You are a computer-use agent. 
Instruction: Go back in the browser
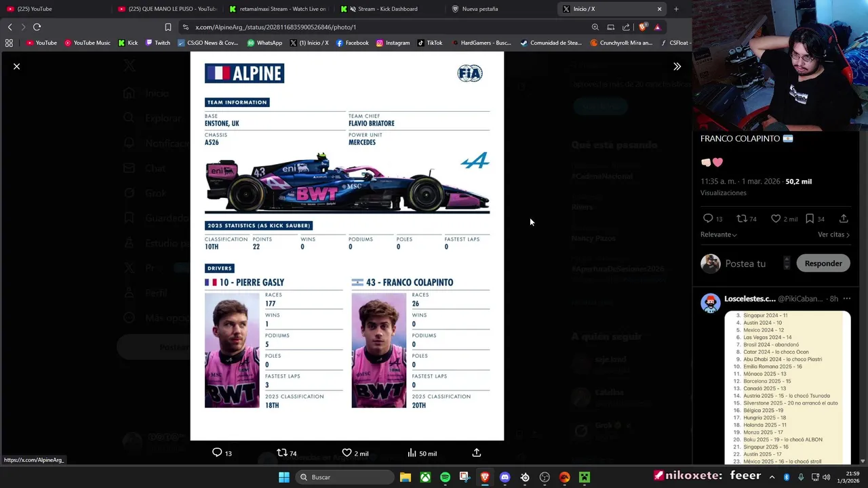pos(9,27)
